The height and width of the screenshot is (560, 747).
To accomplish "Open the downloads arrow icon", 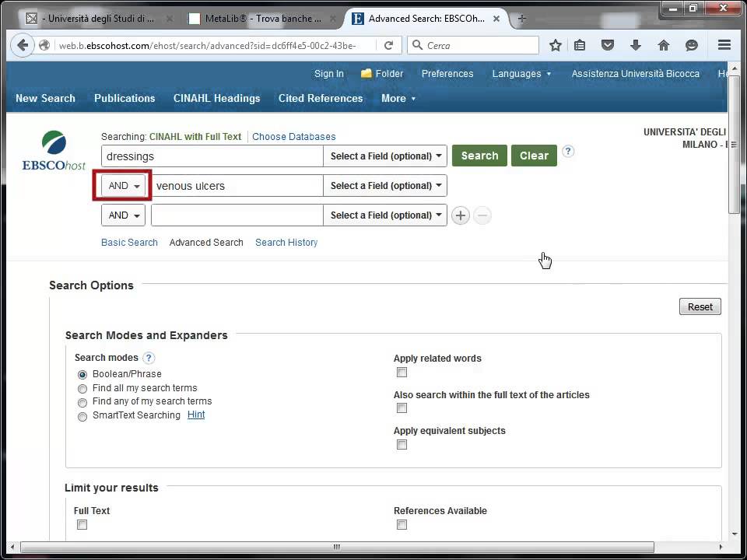I will 636,45.
